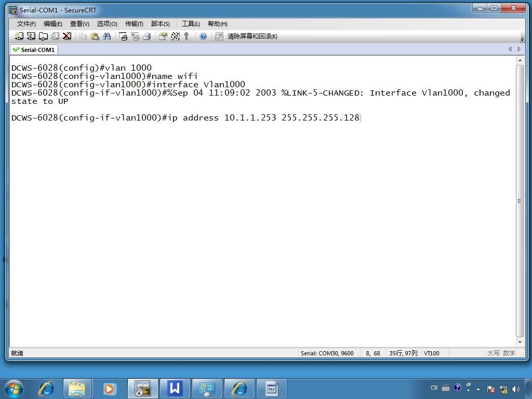Viewport: 532px width, 399px height.
Task: Click the '35行, 97列' status entry
Action: pyautogui.click(x=403, y=353)
